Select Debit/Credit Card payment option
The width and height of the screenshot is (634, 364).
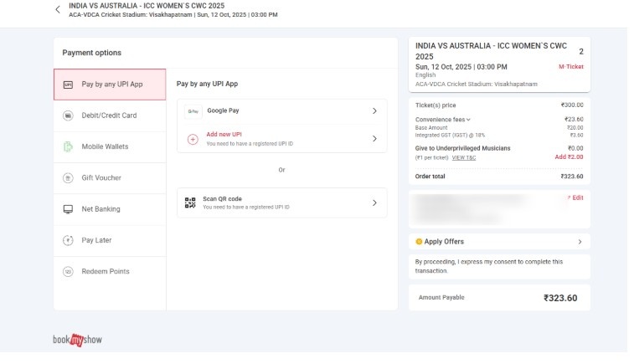click(x=109, y=115)
